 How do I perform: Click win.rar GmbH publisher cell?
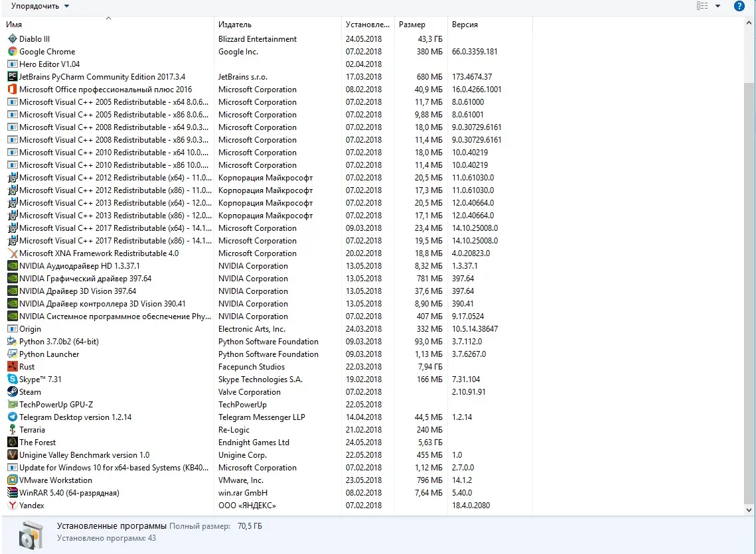[242, 493]
